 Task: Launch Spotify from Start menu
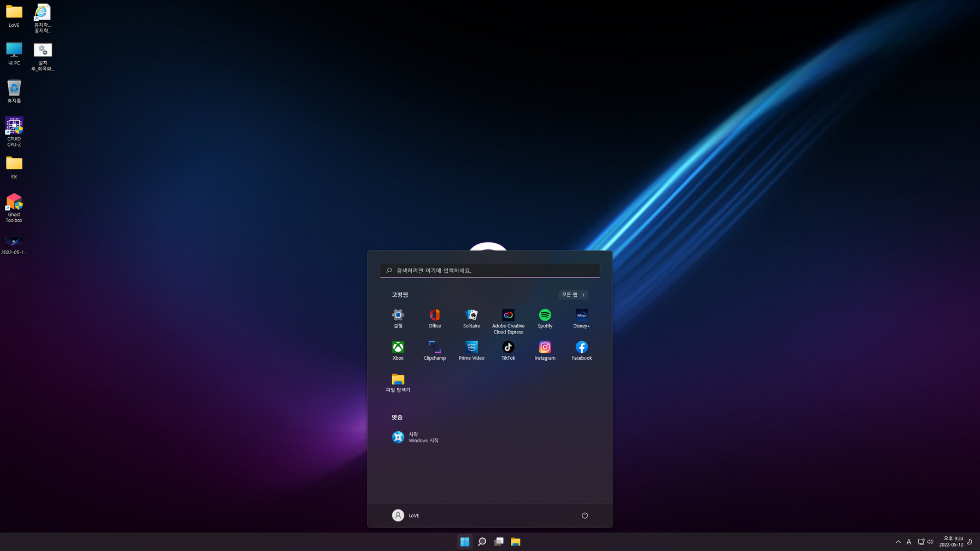pyautogui.click(x=545, y=319)
